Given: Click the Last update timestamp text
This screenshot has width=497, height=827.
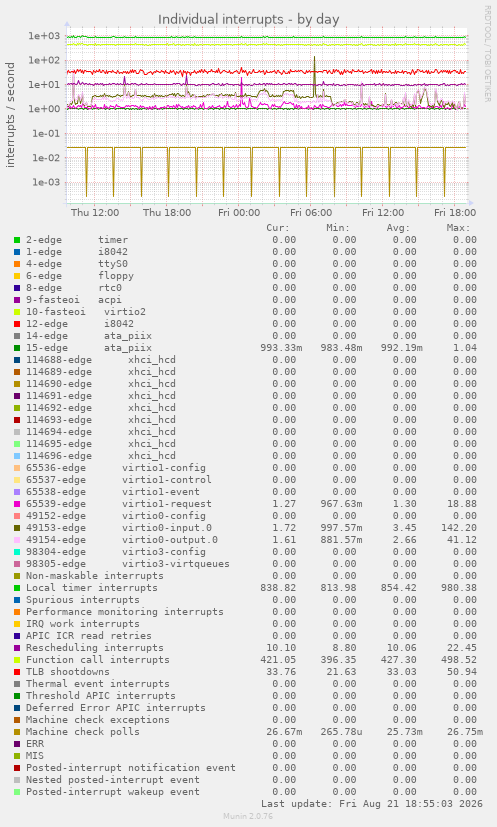Looking at the screenshot, I should pos(372,804).
